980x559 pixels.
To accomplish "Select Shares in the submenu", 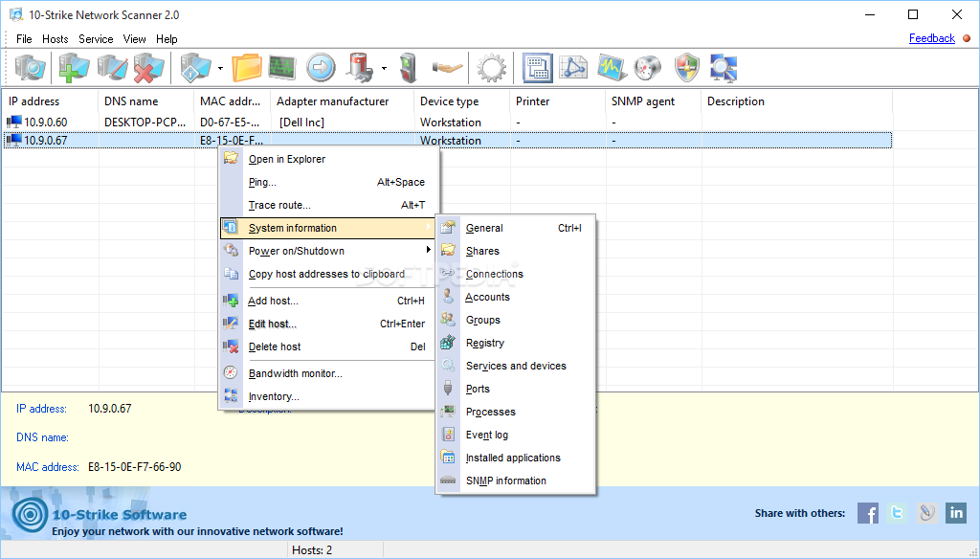I will [515, 251].
